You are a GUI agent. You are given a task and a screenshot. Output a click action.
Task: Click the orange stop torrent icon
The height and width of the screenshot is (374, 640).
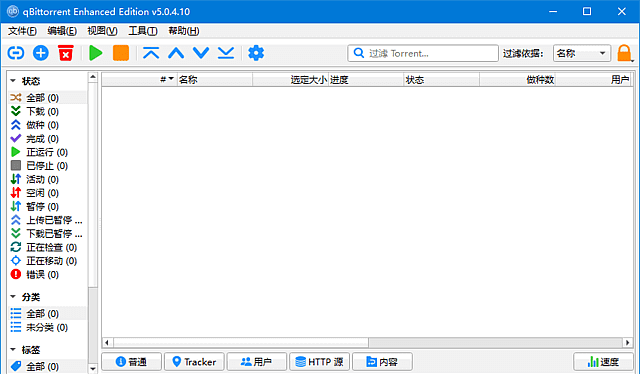[121, 53]
